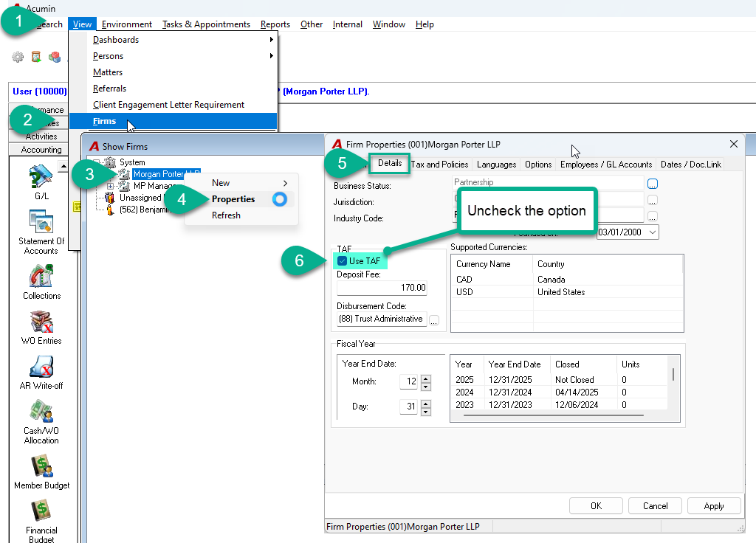Expand the MP Manag… tree node

[111, 186]
